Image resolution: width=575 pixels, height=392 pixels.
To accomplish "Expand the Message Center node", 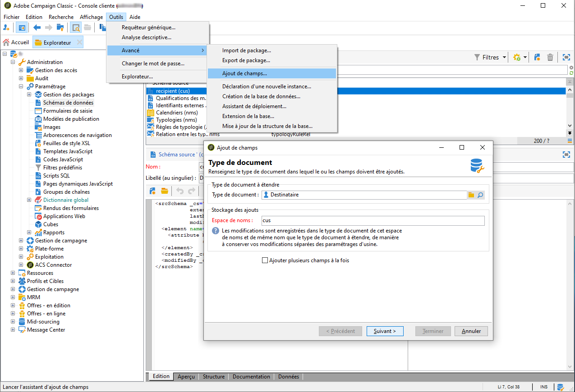I will [x=13, y=330].
